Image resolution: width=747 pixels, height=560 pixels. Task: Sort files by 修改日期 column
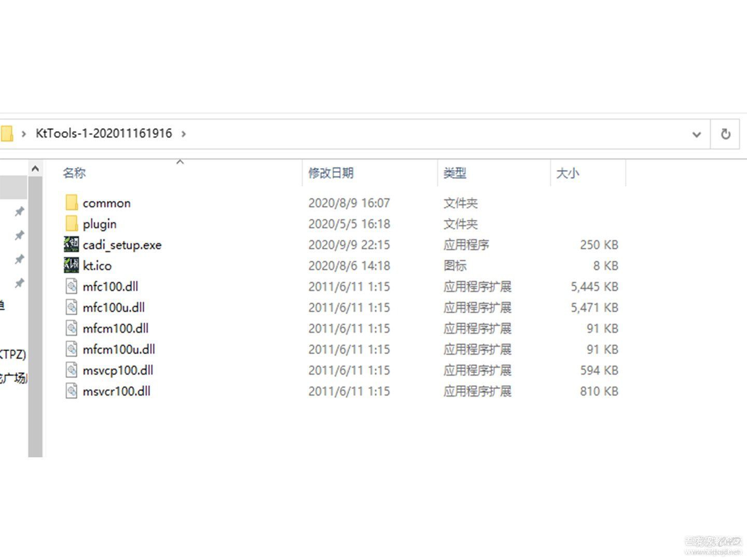pyautogui.click(x=330, y=173)
